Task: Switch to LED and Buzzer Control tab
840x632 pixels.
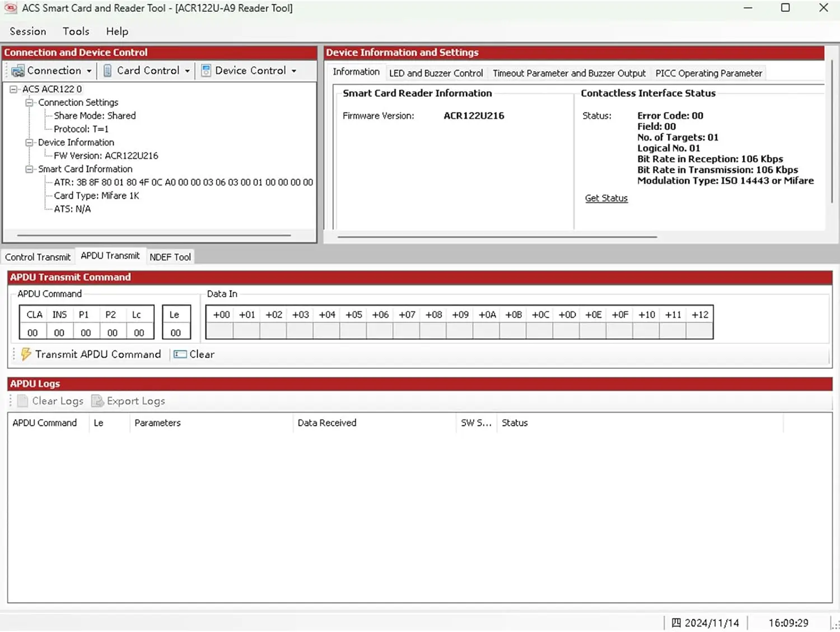Action: (436, 73)
